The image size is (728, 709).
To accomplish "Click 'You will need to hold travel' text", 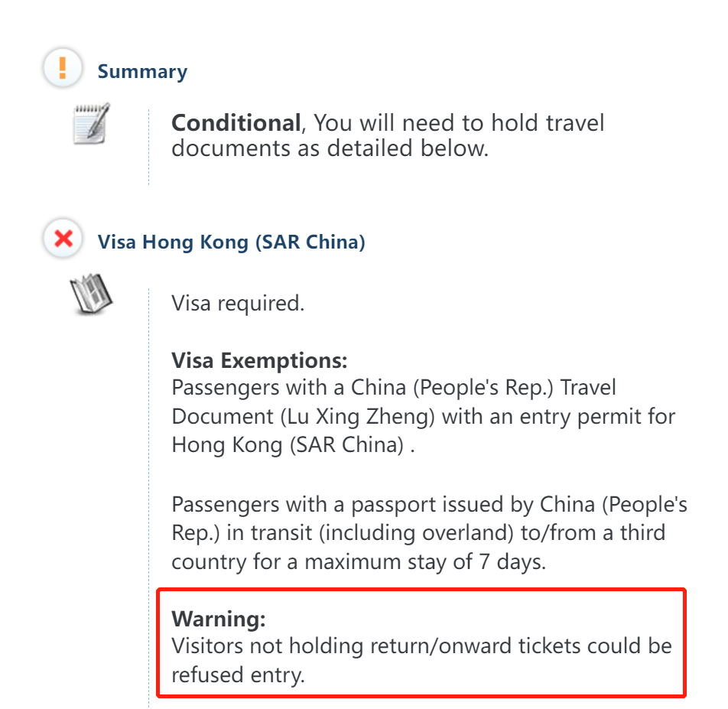I will (459, 123).
